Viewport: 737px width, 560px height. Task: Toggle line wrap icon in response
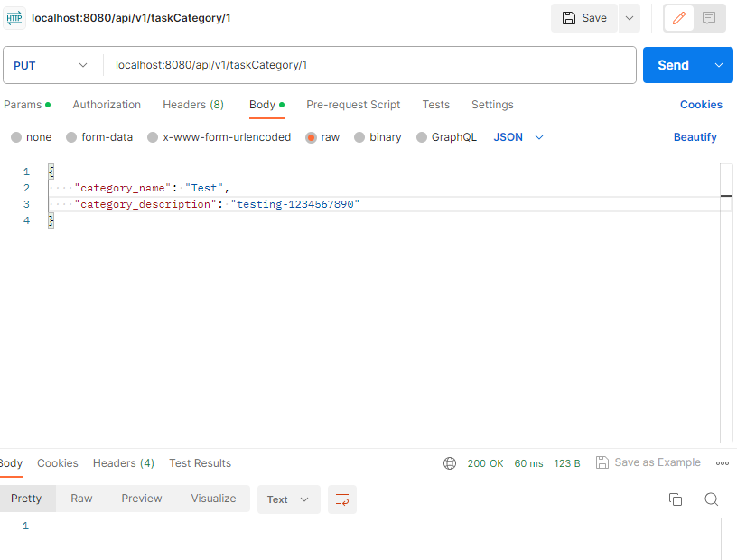pos(342,499)
